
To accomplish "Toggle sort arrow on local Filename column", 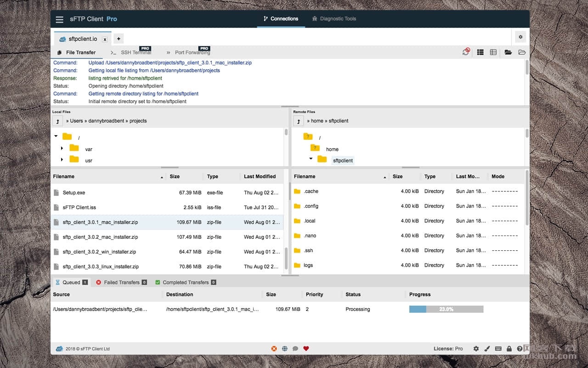I will (x=162, y=177).
